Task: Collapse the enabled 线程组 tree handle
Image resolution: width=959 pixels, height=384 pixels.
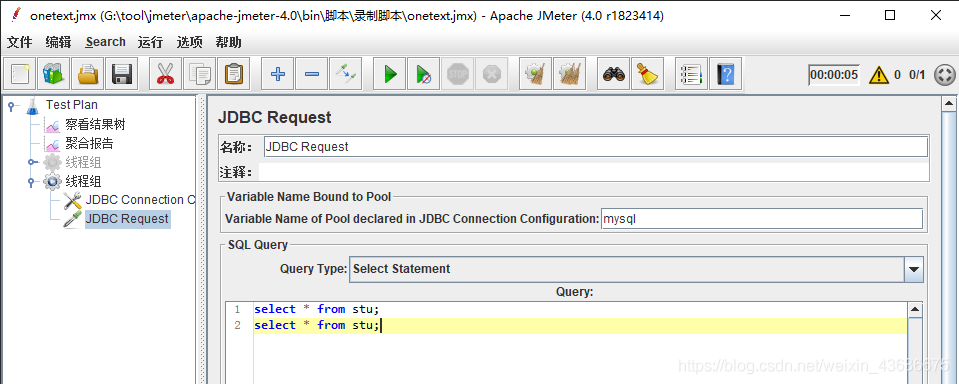Action: 32,182
